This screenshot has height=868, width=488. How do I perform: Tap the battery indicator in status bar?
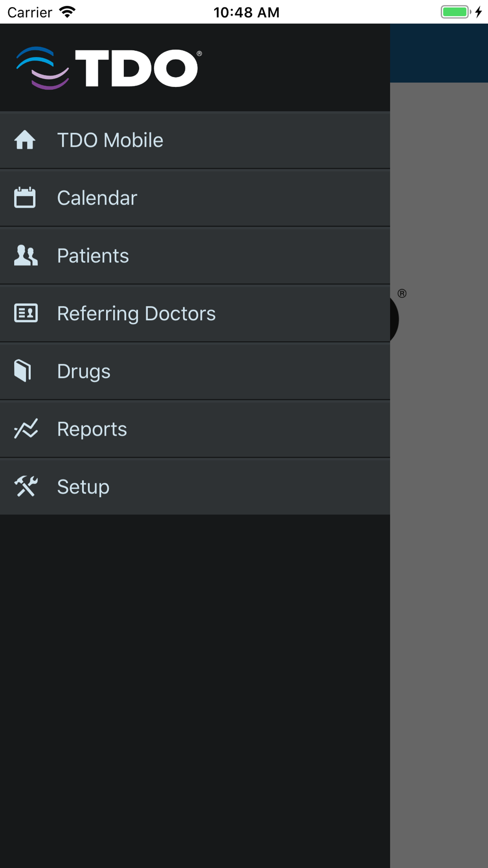[455, 12]
